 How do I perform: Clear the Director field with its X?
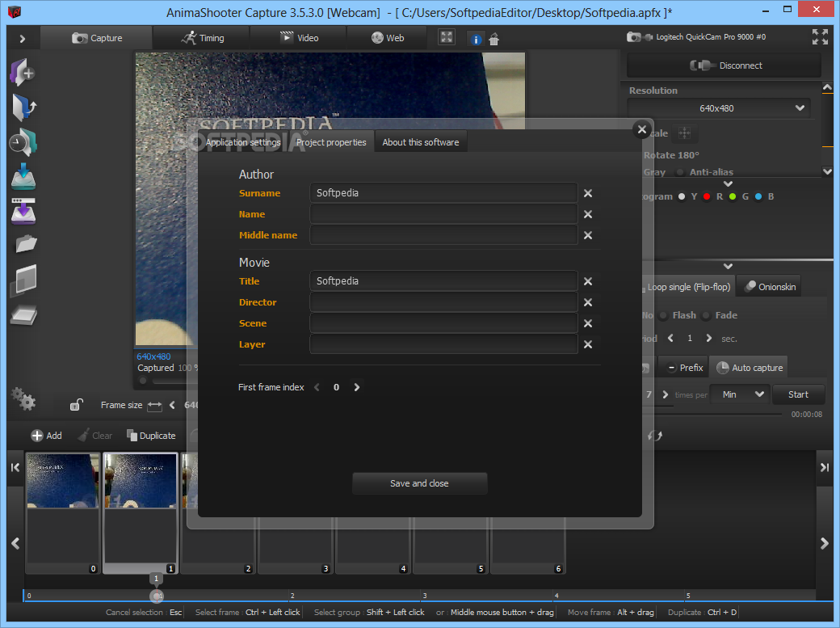(588, 302)
